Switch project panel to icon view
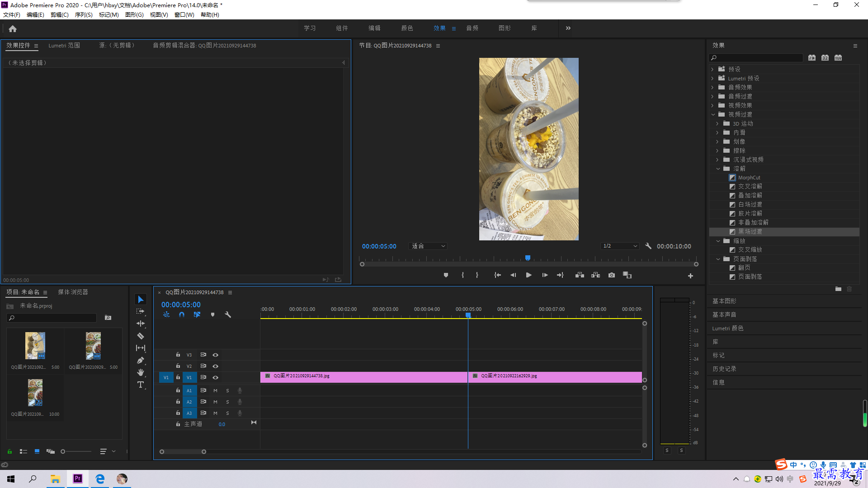Image resolution: width=868 pixels, height=488 pixels. click(37, 451)
